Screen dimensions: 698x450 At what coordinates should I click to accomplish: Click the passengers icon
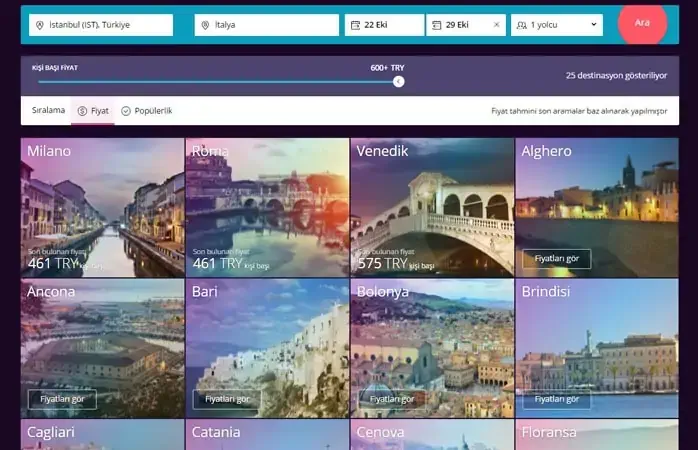click(x=522, y=25)
